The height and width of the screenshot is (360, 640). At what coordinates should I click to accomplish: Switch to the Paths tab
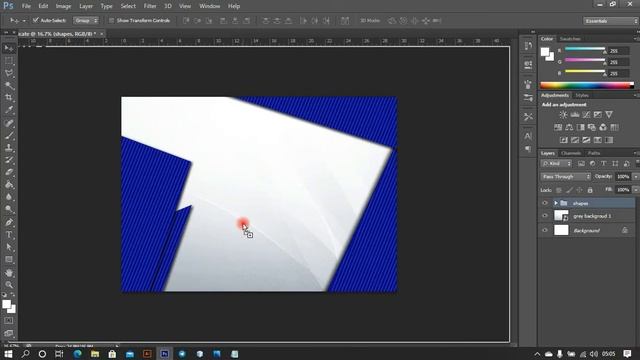point(594,153)
